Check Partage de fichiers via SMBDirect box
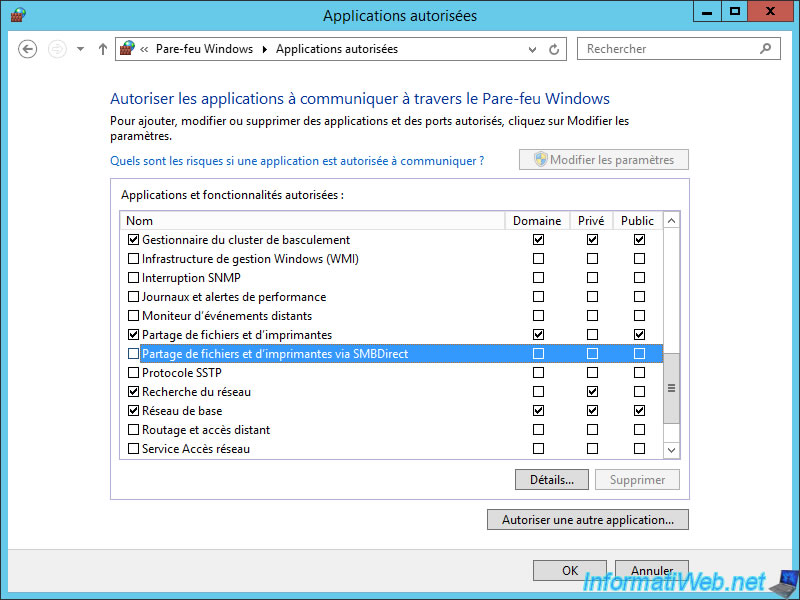Image resolution: width=800 pixels, height=600 pixels. coord(133,354)
